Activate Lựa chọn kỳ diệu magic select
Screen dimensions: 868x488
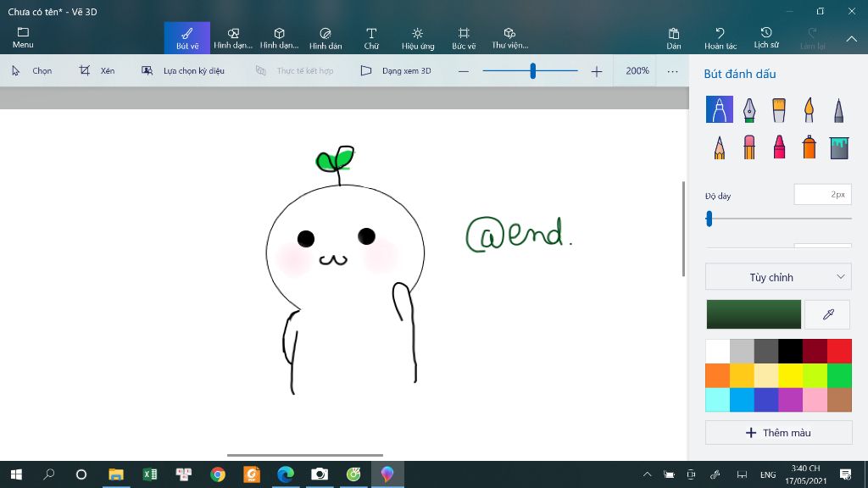(183, 71)
